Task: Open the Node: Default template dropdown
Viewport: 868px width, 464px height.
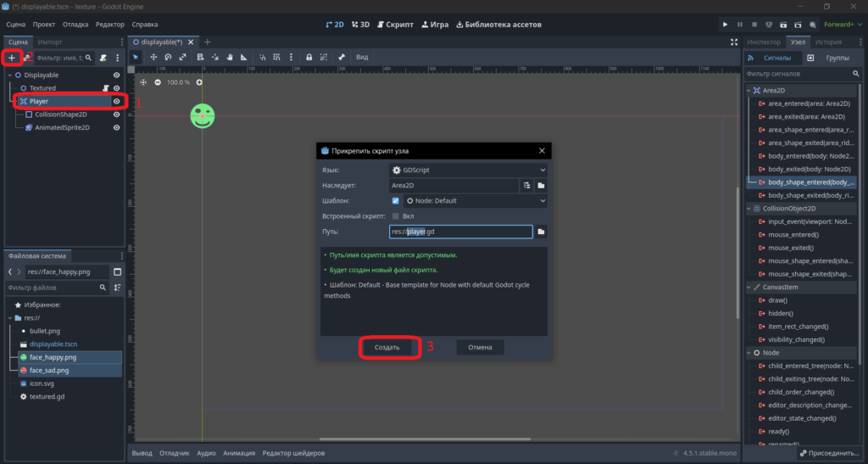Action: coord(476,201)
